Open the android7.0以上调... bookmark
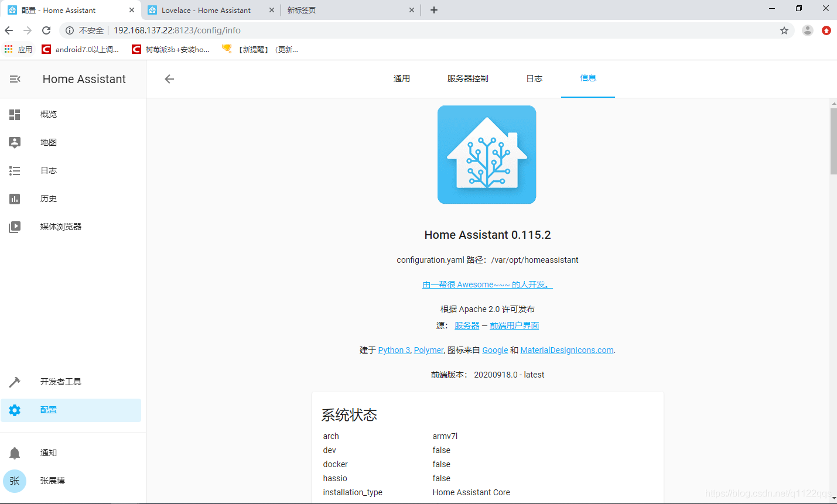The height and width of the screenshot is (504, 837). coord(81,49)
